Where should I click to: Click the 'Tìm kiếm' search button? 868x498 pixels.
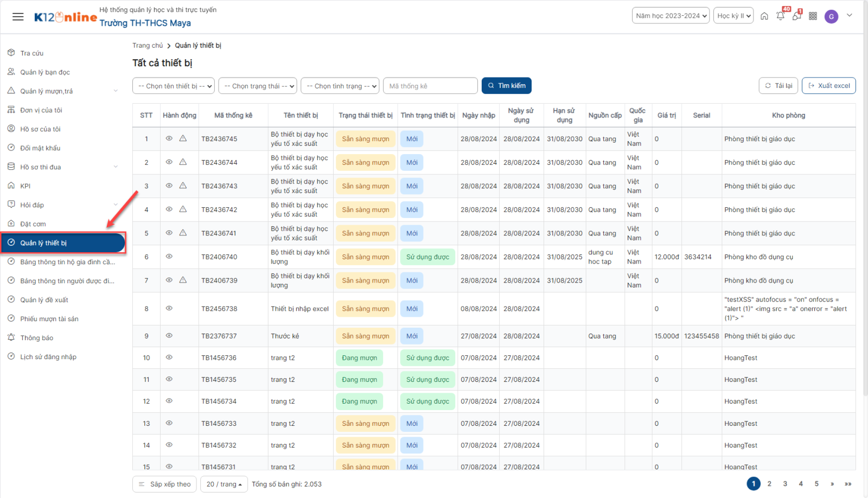[507, 86]
